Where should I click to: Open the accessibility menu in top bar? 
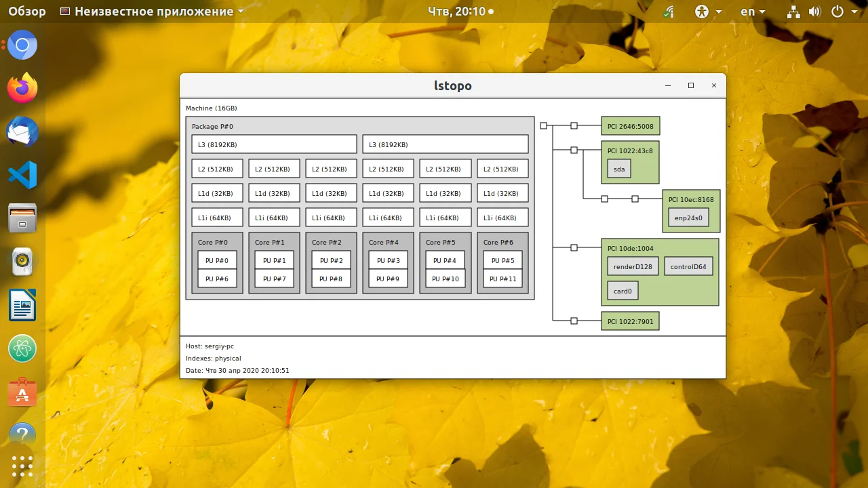[x=707, y=12]
